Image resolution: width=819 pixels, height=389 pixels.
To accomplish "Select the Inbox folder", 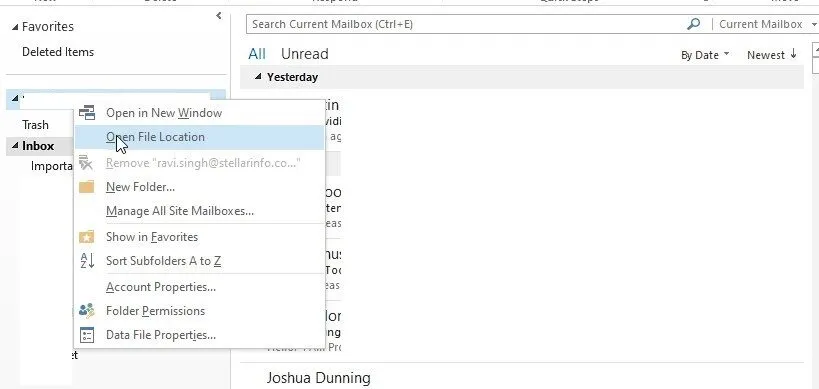I will click(x=38, y=146).
